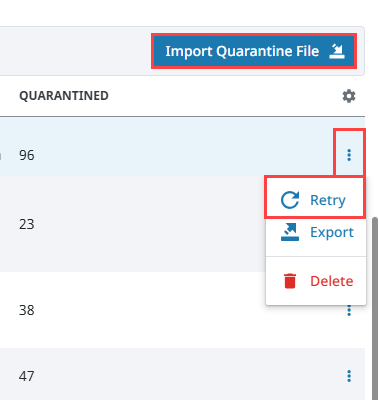Select the row with 23 quarantined
Screen dimensions: 380x400
coord(133,224)
